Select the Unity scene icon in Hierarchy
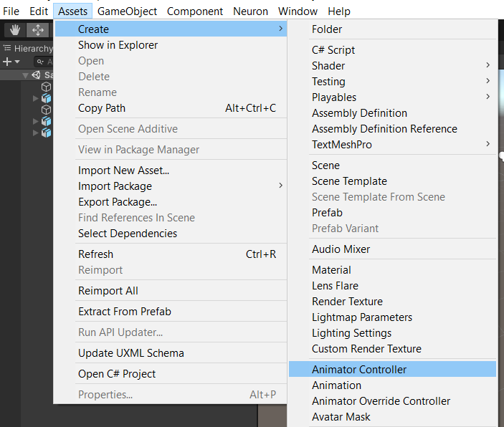 (x=36, y=75)
